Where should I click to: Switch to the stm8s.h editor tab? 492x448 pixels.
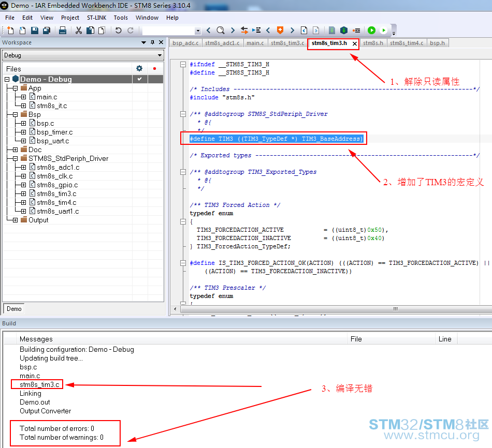click(x=373, y=43)
